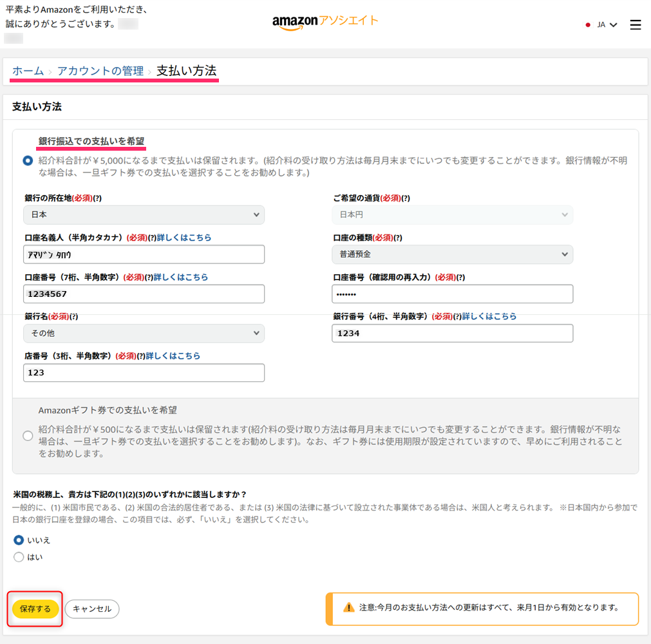Click the (?) help beside 店番号 label
Screen dimensions: 651x644
pos(141,356)
